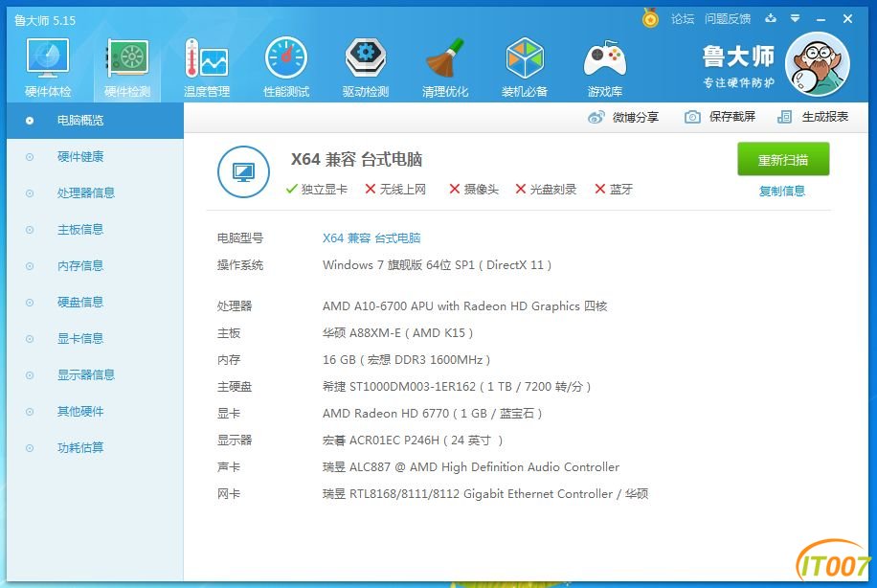Viewport: 877px width, 588px height.
Task: Select 硬件检测 hardware detection icon
Action: 127,67
